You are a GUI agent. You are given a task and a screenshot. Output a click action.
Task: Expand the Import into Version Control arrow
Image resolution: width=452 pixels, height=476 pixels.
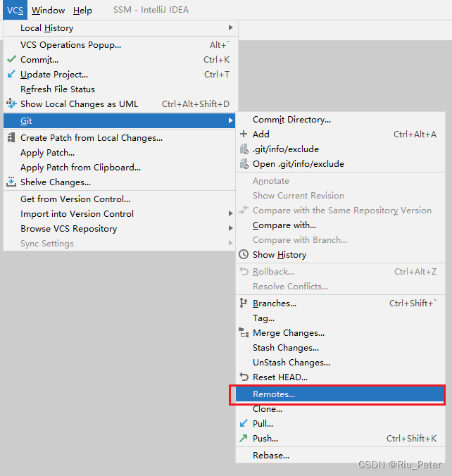(x=231, y=213)
